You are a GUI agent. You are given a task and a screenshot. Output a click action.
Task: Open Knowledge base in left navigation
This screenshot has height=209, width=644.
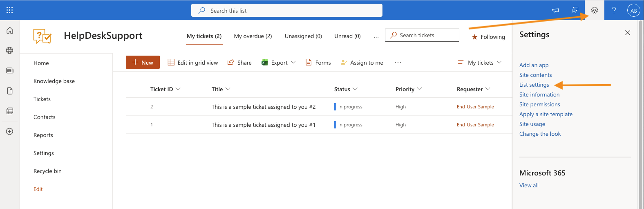[54, 81]
